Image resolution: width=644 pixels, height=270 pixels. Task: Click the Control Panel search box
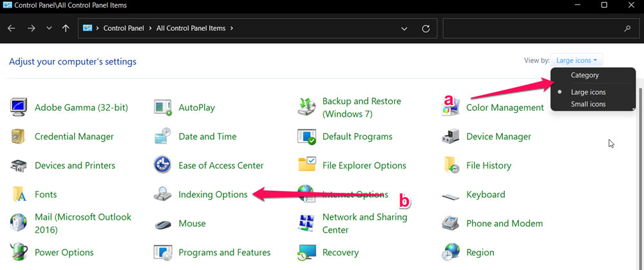click(x=531, y=29)
